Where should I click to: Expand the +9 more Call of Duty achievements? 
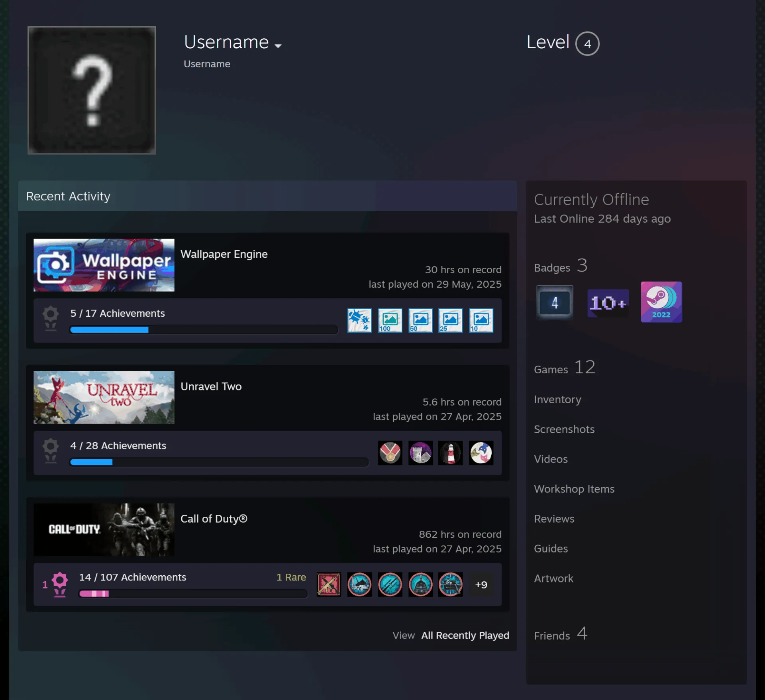[x=481, y=584]
